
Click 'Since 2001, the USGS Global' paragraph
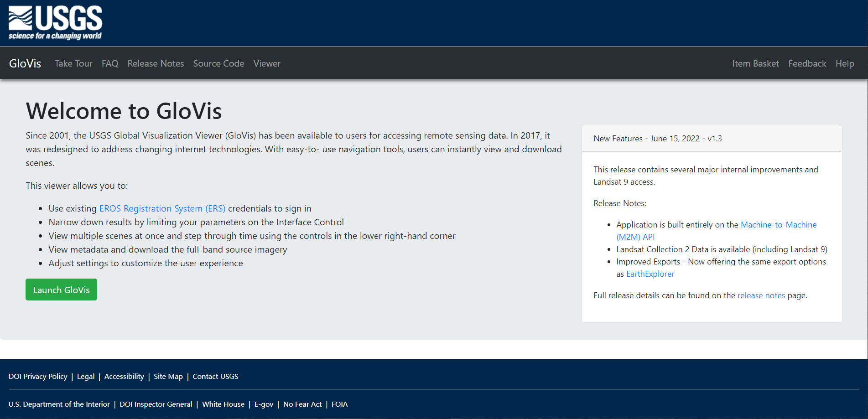(x=294, y=149)
